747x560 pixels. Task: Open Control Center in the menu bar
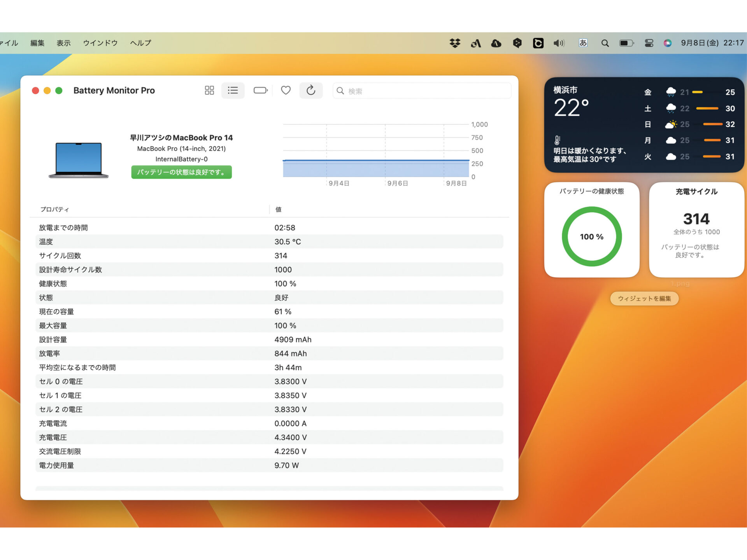coord(649,43)
